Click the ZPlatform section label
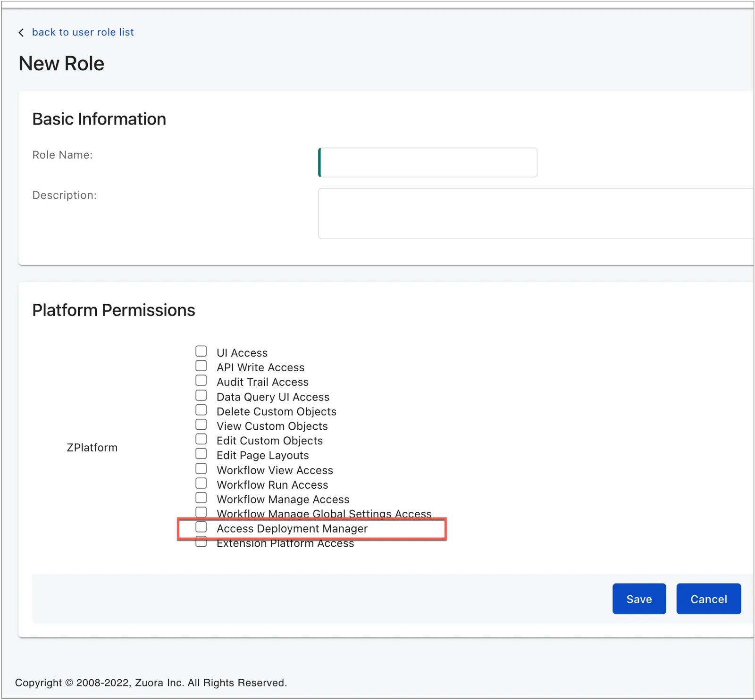Image resolution: width=755 pixels, height=700 pixels. click(x=92, y=448)
